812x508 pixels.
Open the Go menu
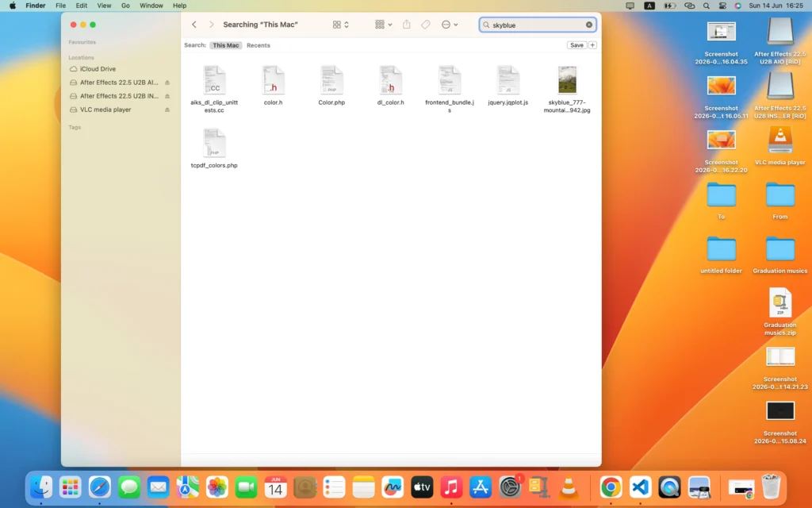[x=125, y=6]
